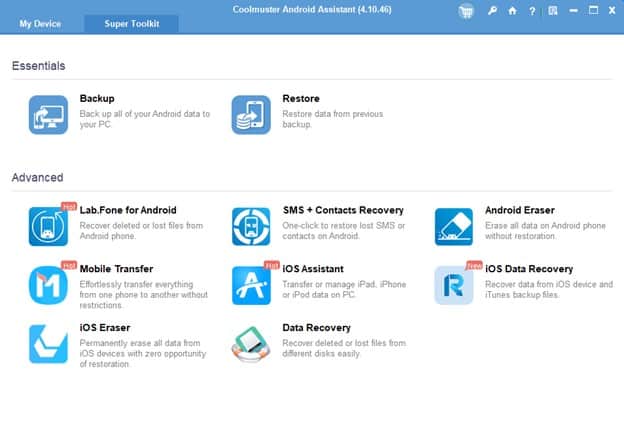Click the Hot badge on Mobile Transfer
This screenshot has width=624, height=429.
(x=69, y=265)
